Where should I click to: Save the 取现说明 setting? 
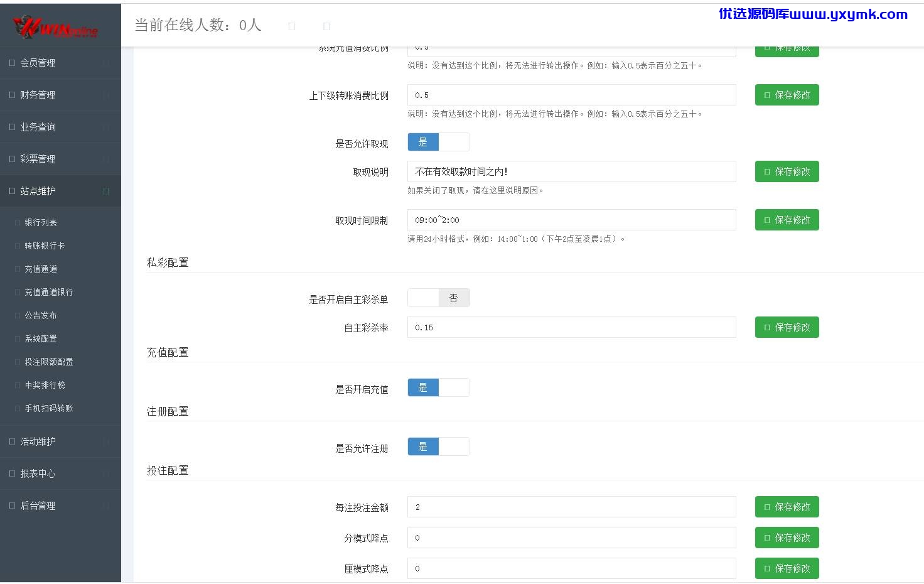click(x=787, y=171)
